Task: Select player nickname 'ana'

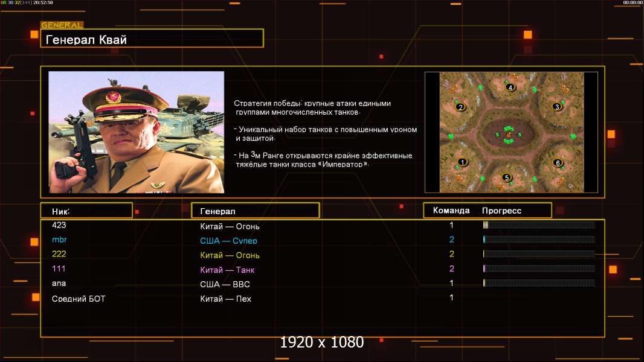Action: [59, 284]
